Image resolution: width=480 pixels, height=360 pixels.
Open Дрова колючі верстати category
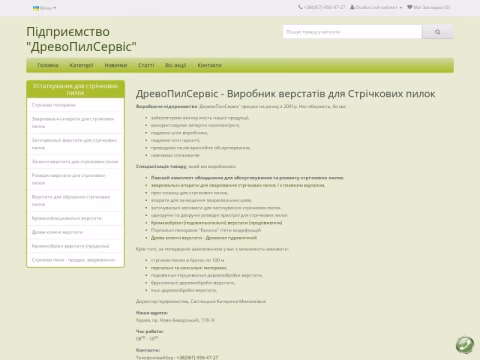click(75, 232)
